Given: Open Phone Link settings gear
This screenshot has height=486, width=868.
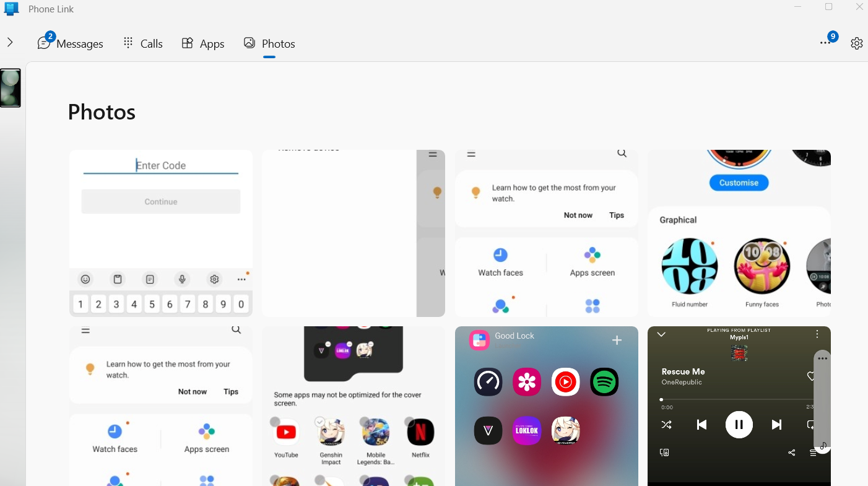Looking at the screenshot, I should [856, 43].
